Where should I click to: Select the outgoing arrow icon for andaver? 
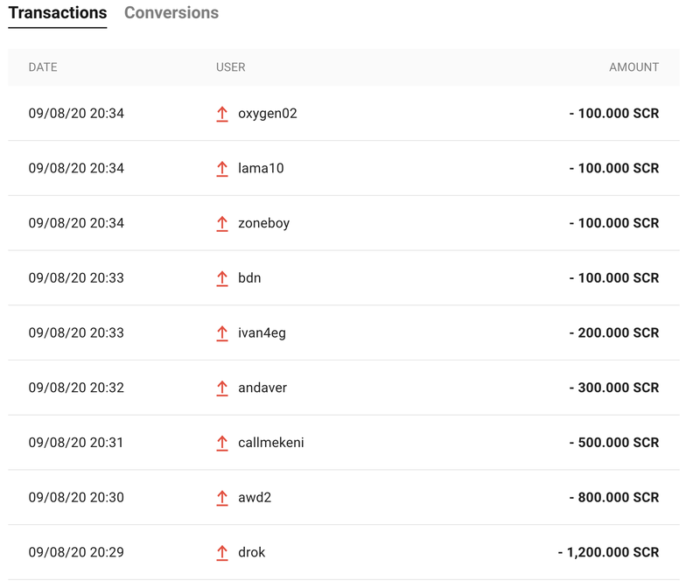pyautogui.click(x=222, y=388)
